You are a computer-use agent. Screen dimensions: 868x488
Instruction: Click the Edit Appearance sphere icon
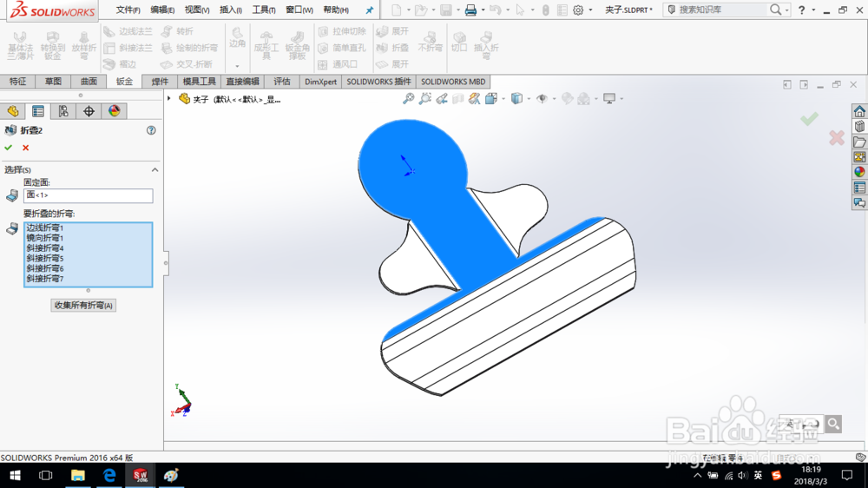point(567,99)
